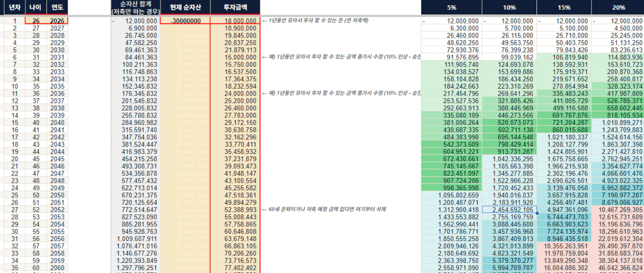Click the 투자금액 header cell
The height and width of the screenshot is (273, 644).
pyautogui.click(x=235, y=7)
